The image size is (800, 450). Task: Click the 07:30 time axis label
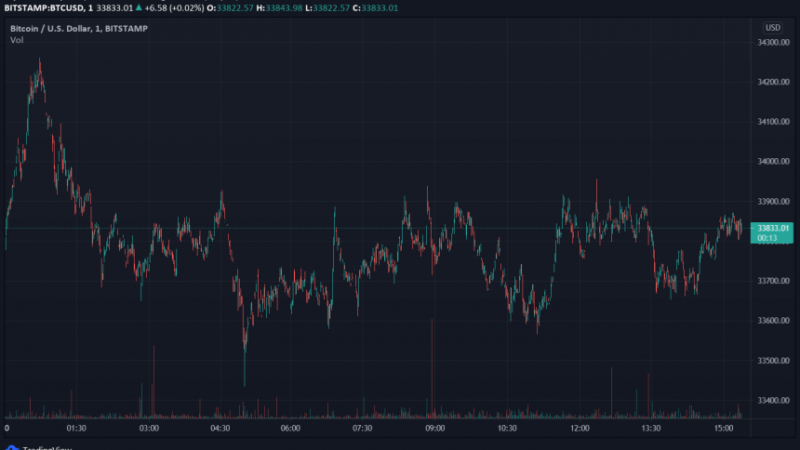(x=363, y=429)
